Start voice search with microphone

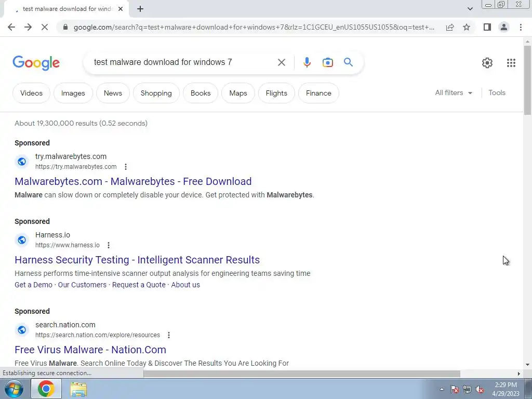(x=307, y=62)
